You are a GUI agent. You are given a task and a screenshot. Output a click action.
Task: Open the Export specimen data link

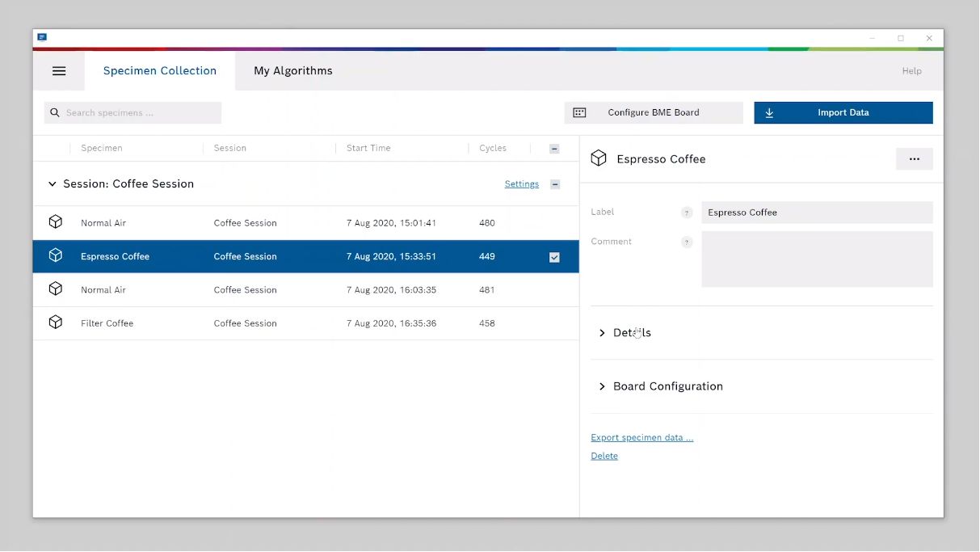point(641,438)
